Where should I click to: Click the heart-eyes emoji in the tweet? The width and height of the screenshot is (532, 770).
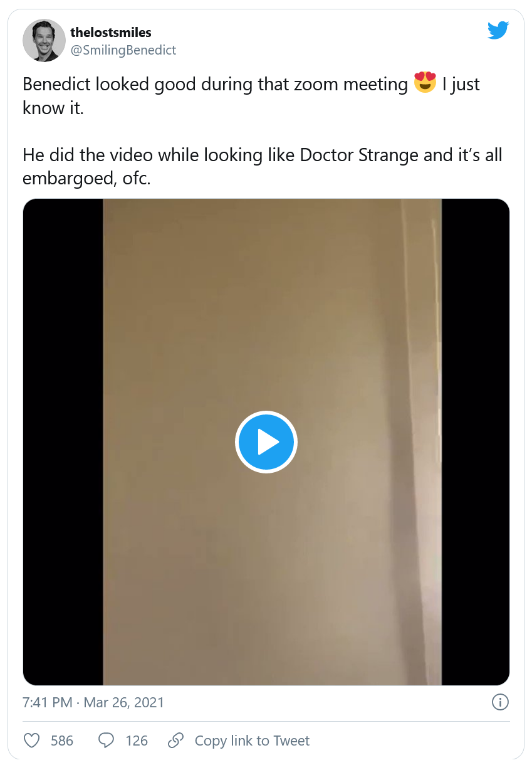click(425, 83)
